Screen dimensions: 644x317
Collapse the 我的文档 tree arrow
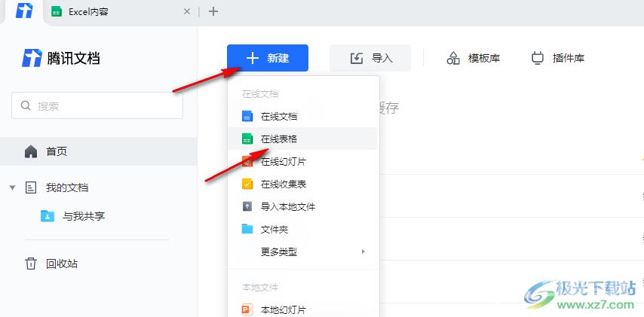pyautogui.click(x=12, y=187)
